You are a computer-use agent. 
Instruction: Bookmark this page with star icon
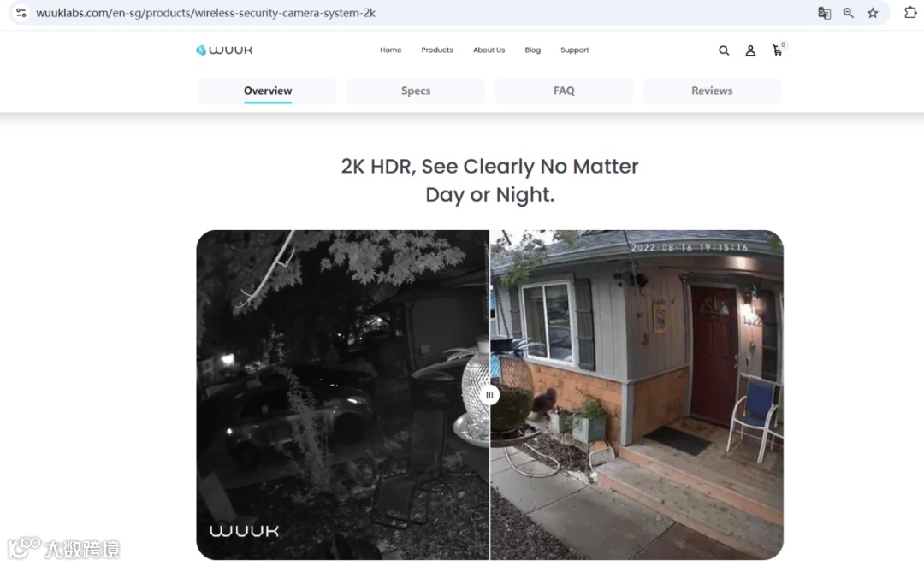(x=873, y=13)
